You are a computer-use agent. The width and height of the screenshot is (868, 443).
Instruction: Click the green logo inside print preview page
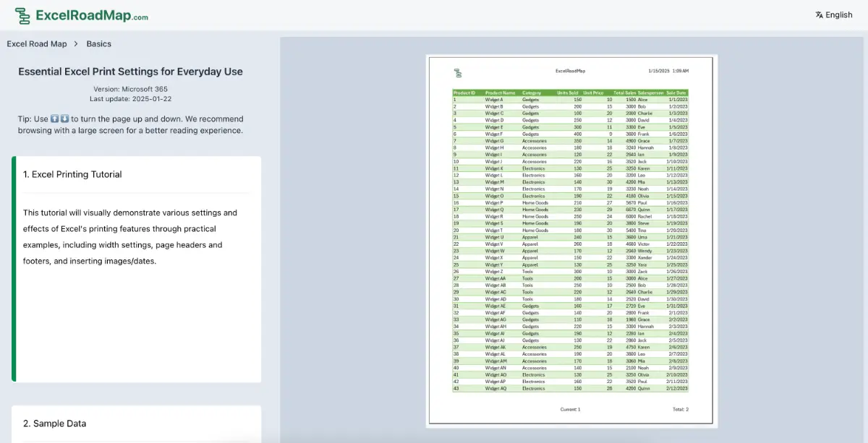pyautogui.click(x=457, y=72)
